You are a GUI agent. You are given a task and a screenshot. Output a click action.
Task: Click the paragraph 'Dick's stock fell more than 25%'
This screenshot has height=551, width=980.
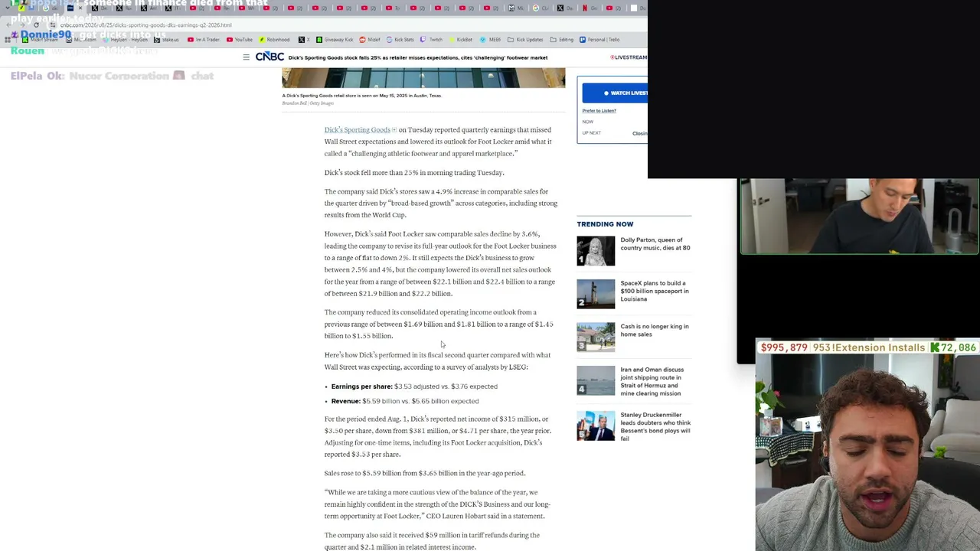click(414, 173)
